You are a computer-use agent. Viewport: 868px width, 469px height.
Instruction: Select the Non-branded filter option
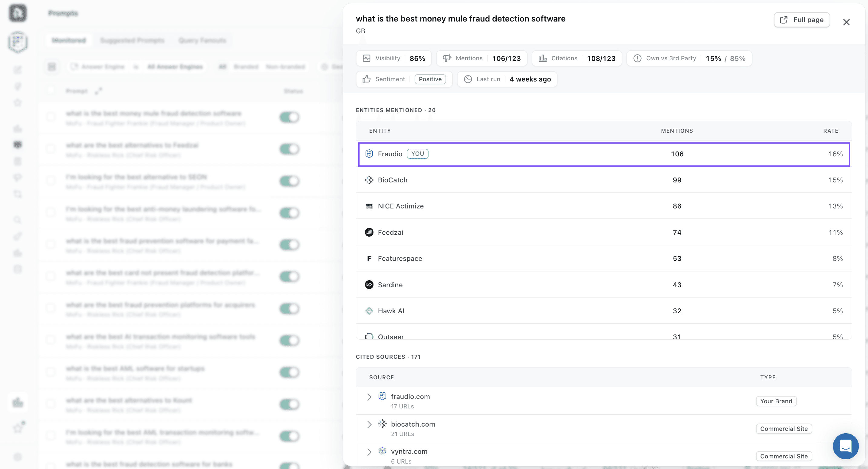(x=285, y=67)
